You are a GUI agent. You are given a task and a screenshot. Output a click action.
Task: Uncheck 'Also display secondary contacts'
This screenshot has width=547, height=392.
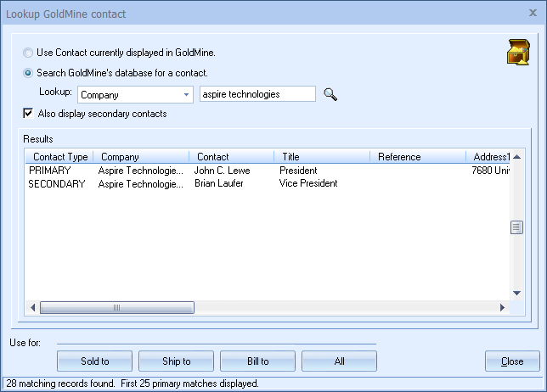(29, 114)
